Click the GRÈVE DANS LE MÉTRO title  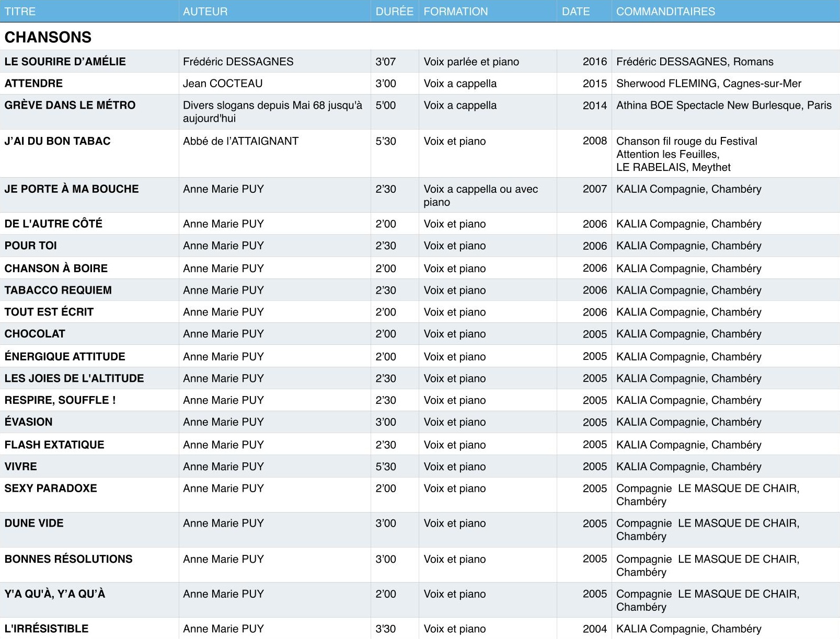tap(70, 106)
